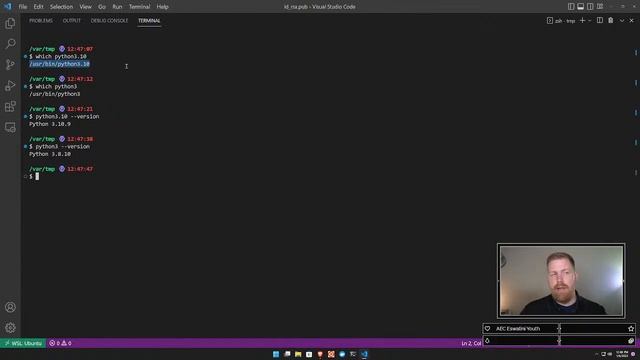Viewport: 640px width, 360px height.
Task: Click the zsh tmp terminal profile icon
Action: pyautogui.click(x=550, y=20)
